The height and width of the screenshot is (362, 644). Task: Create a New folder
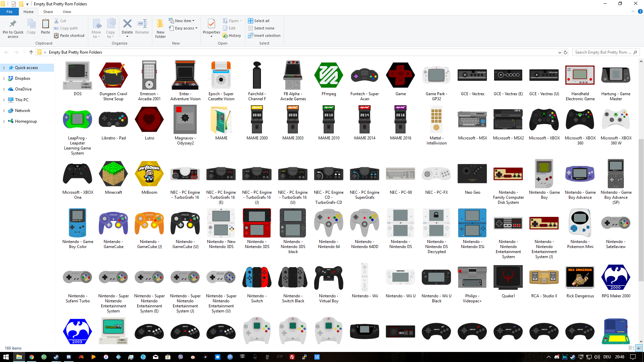[160, 28]
